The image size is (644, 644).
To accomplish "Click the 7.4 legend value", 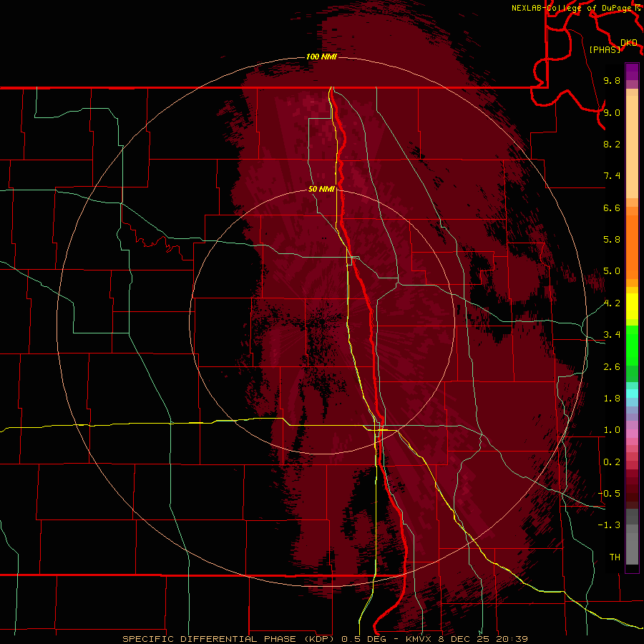I will pos(612,176).
